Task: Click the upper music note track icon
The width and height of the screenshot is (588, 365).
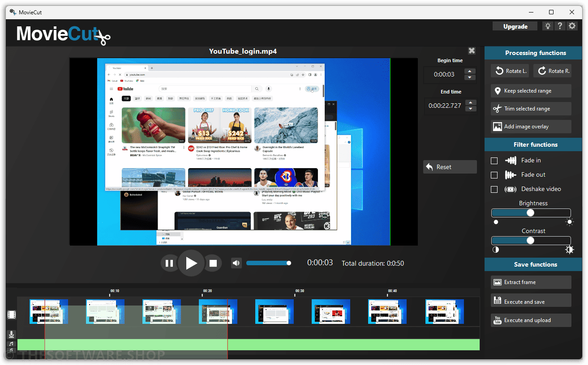Action: coord(12,344)
